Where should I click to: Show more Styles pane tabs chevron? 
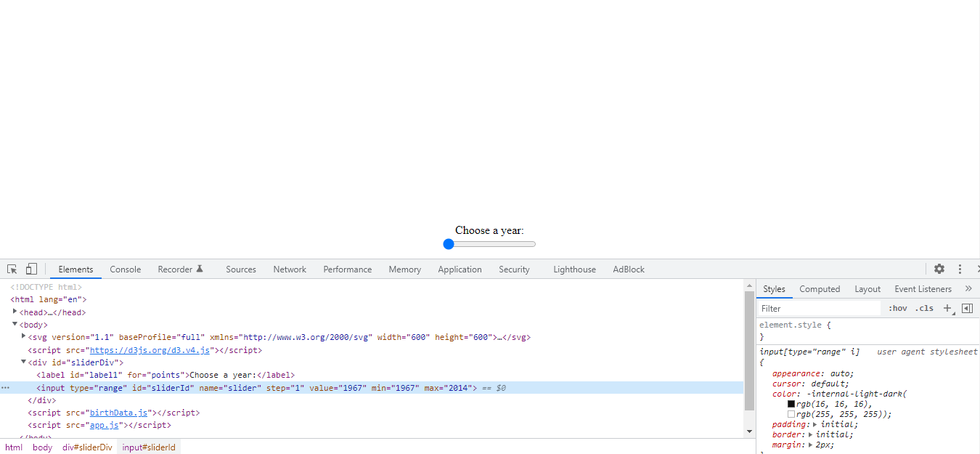968,289
